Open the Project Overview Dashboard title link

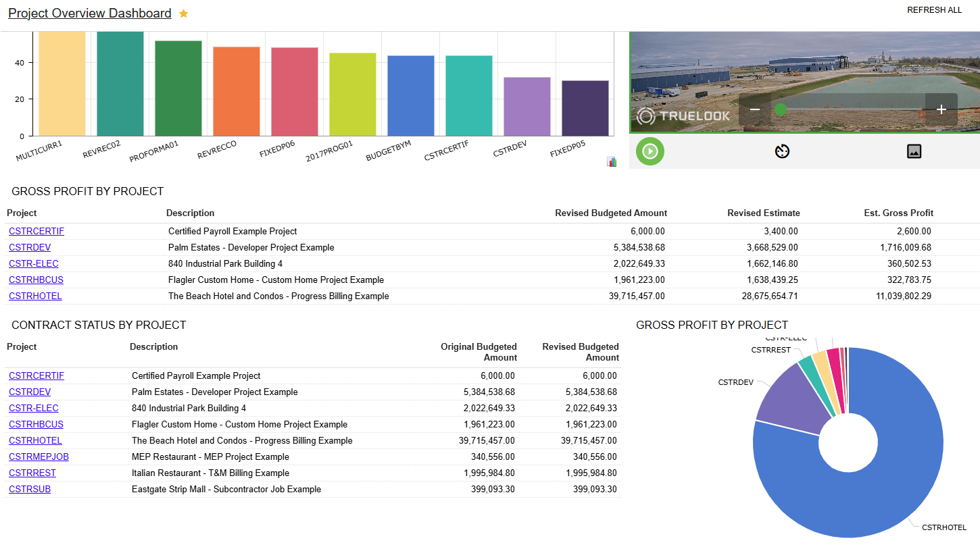click(89, 14)
